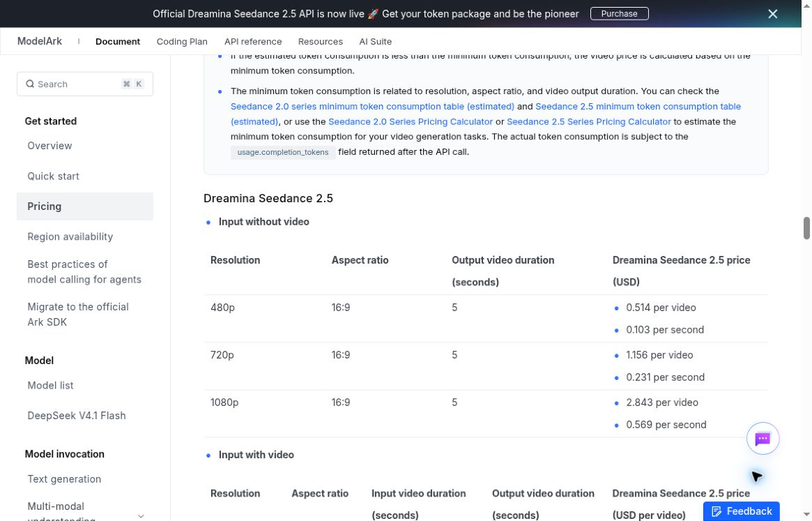The image size is (812, 521).
Task: Click the Dreamina Seedance 2.5 heading
Action: pos(268,199)
